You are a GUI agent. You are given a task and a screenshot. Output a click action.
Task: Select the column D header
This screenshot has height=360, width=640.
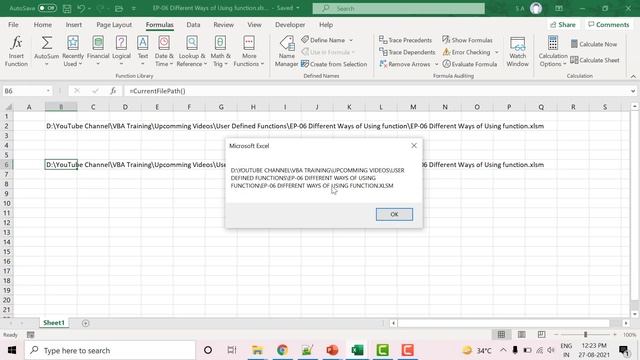125,107
